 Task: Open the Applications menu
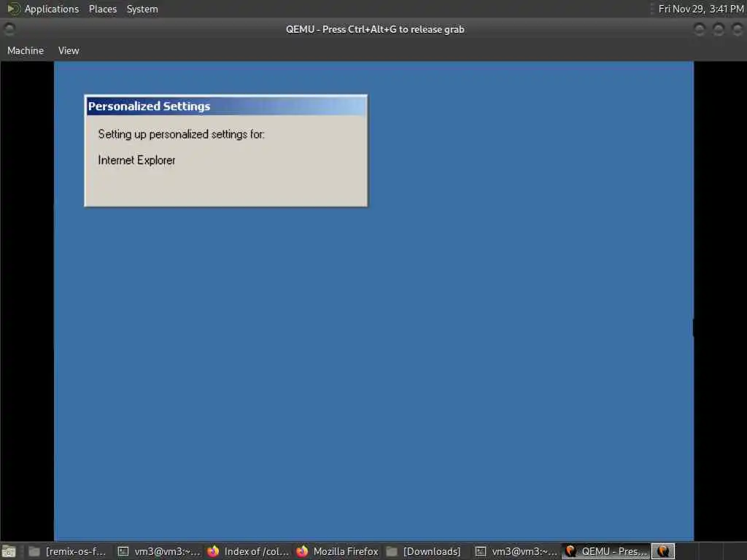(x=52, y=9)
